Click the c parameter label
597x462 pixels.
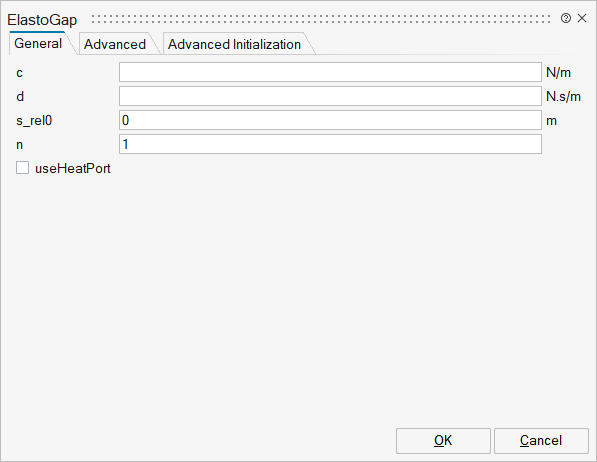coord(19,73)
